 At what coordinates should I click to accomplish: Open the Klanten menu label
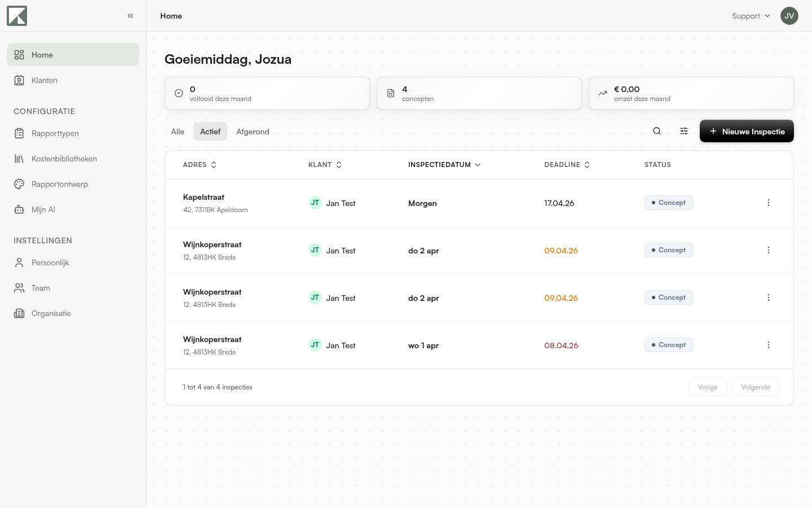click(45, 80)
